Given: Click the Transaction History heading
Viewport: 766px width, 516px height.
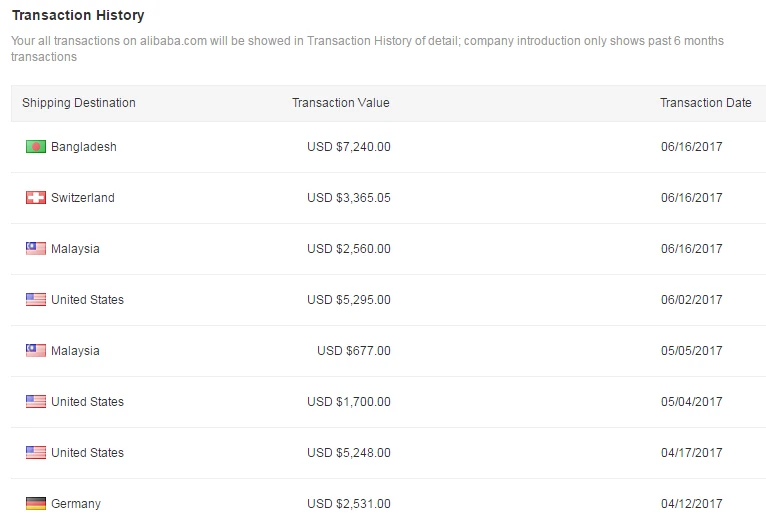Looking at the screenshot, I should [78, 16].
